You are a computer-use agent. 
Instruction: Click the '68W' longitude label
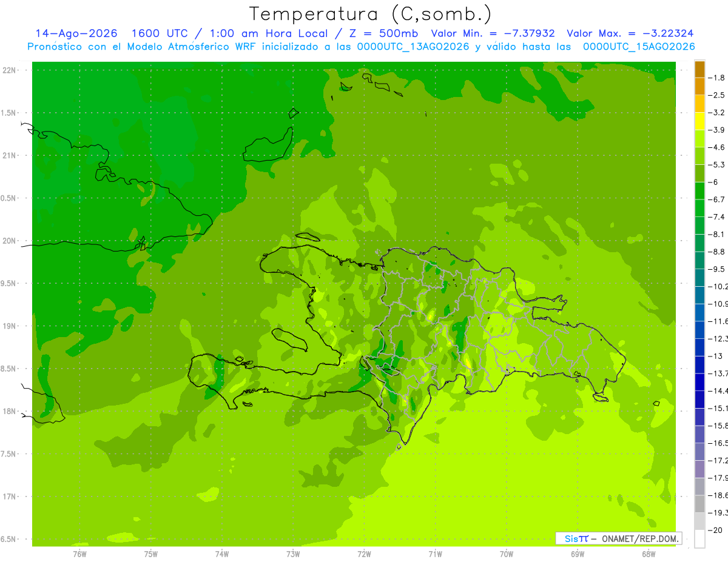[x=649, y=554]
